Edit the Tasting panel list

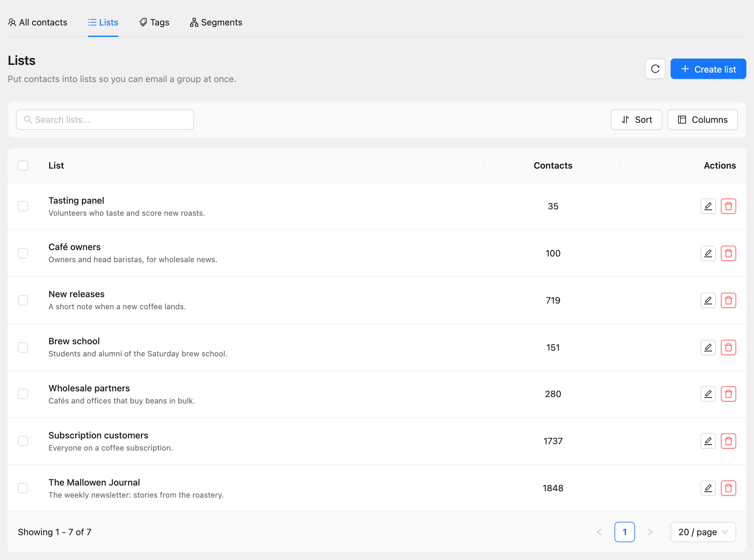pos(708,206)
